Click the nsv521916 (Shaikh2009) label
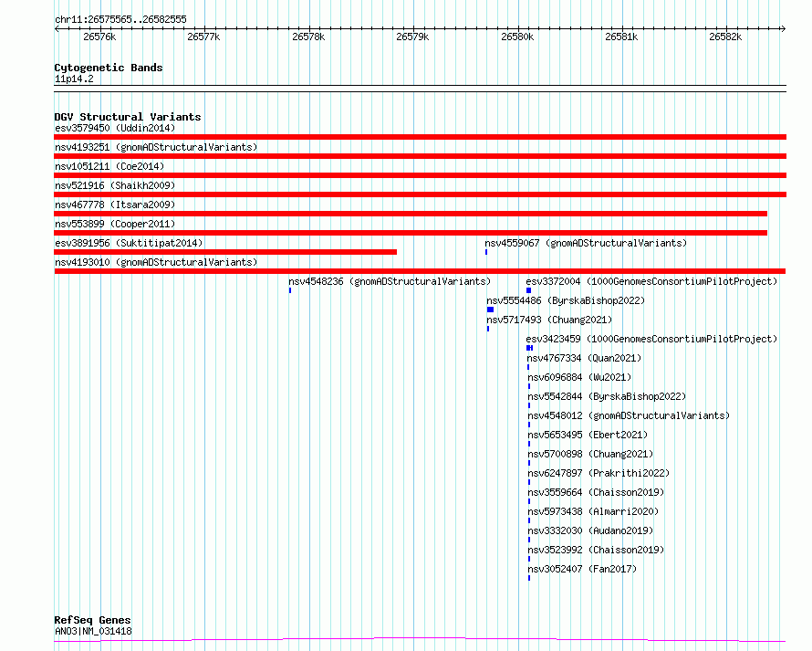 115,185
